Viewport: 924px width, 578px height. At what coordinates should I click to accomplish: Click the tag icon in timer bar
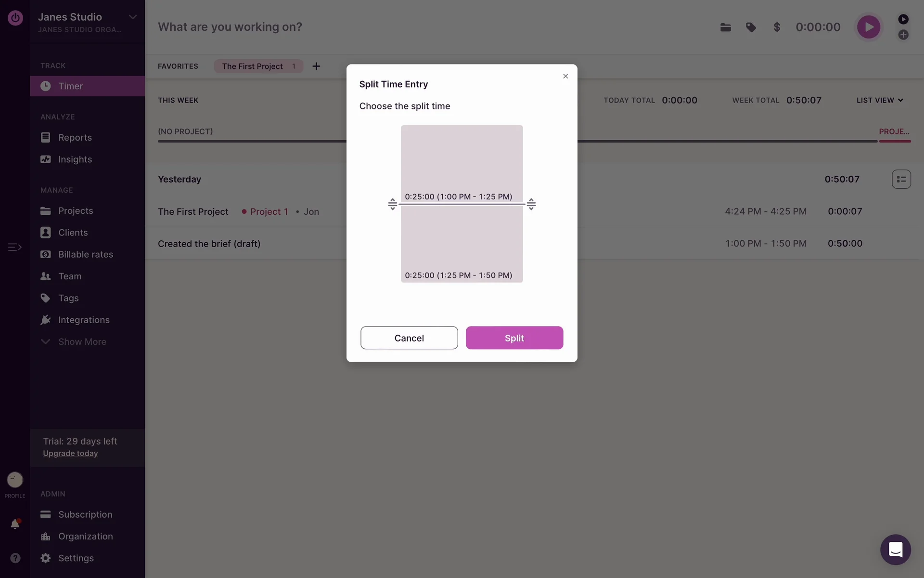tap(751, 27)
